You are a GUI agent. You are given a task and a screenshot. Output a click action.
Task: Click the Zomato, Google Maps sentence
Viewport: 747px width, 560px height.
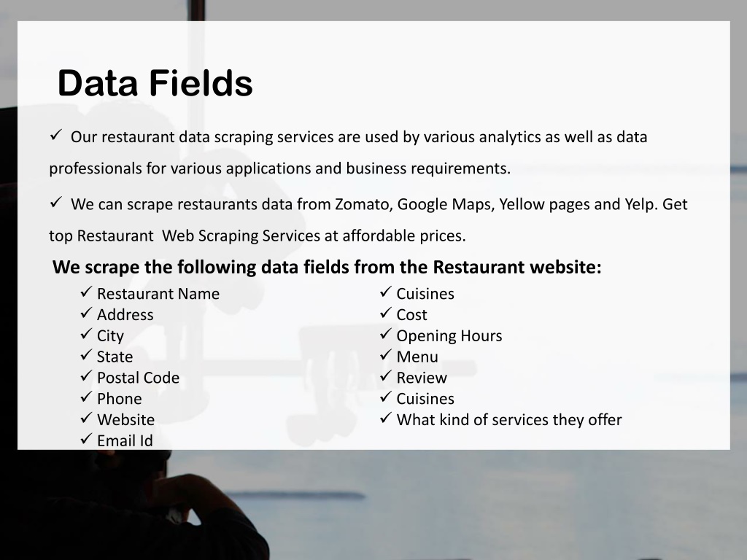click(x=368, y=219)
